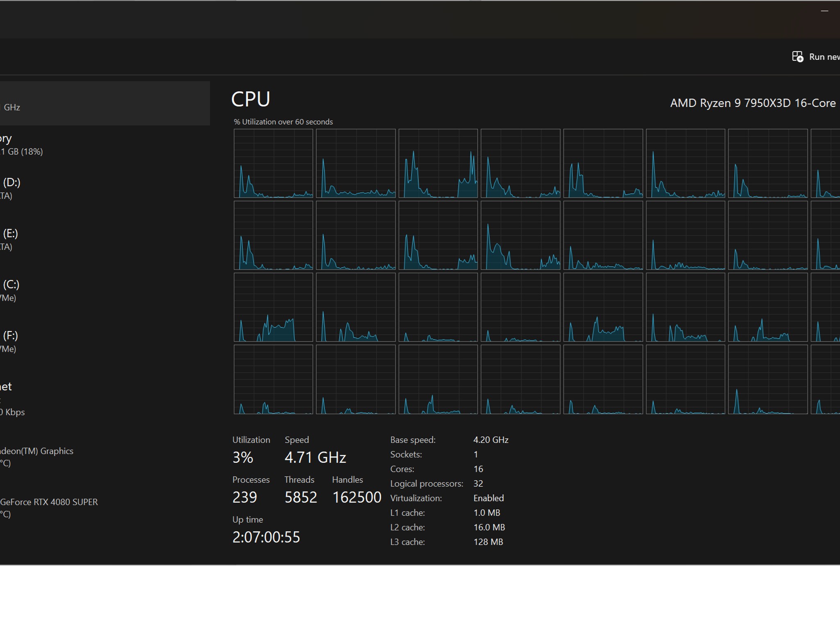This screenshot has width=840, height=630.
Task: Click the Run new task icon
Action: 797,56
